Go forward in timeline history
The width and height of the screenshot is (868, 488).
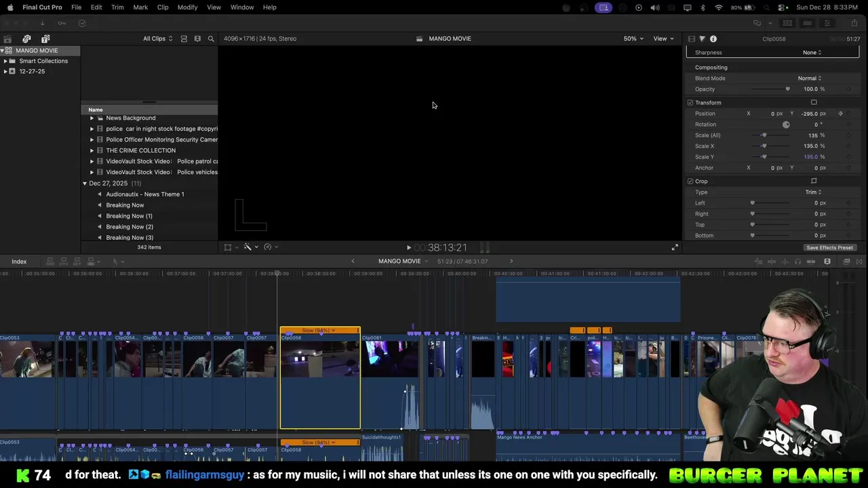point(511,261)
